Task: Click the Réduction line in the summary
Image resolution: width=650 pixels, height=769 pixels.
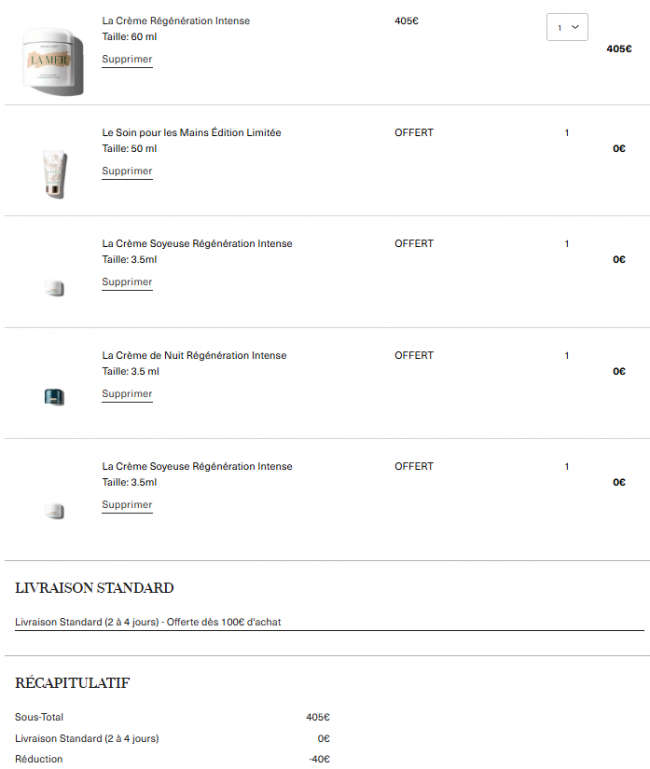Action: [39, 759]
